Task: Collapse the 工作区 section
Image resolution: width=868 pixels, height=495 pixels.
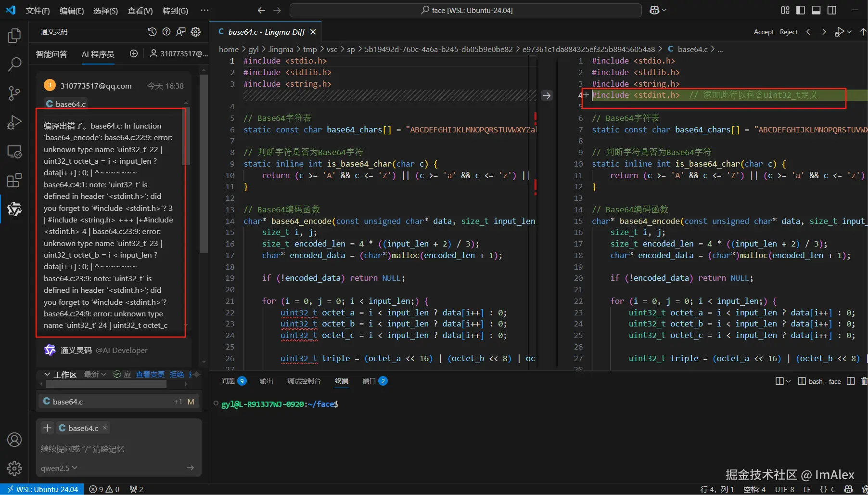Action: click(x=47, y=374)
